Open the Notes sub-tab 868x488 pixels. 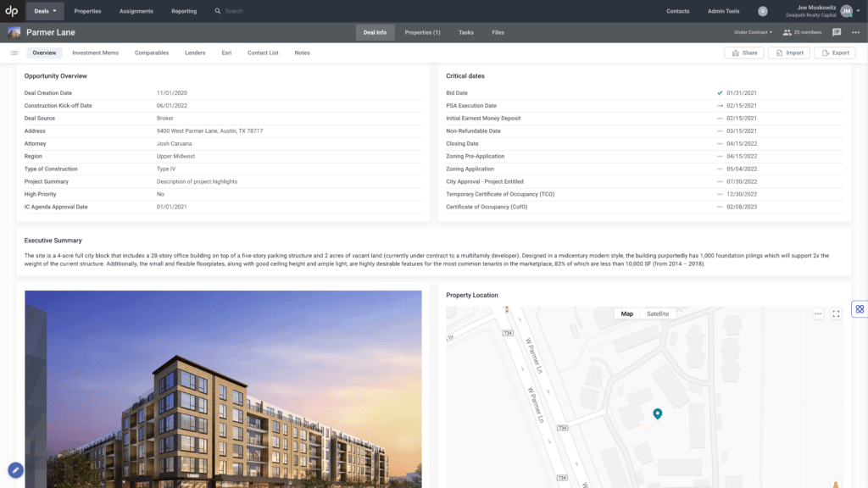303,53
